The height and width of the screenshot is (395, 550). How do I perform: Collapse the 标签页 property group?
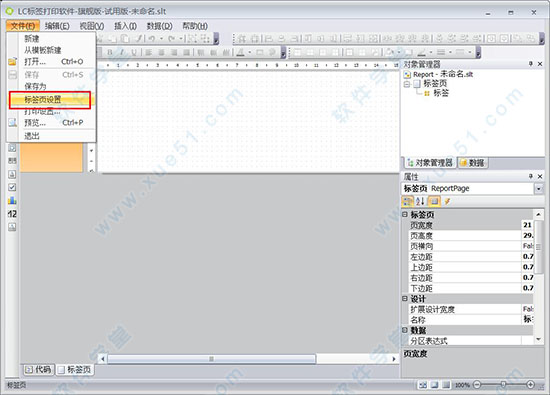pyautogui.click(x=405, y=214)
